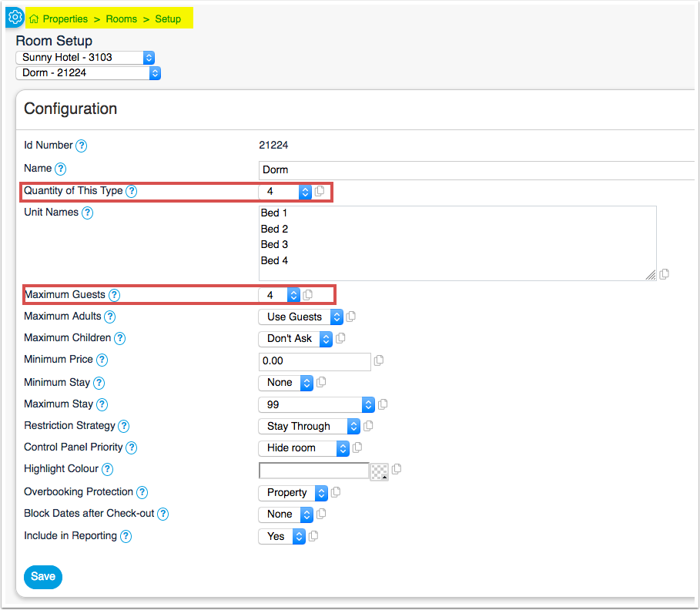Show help for Restriction Strategy
This screenshot has width=700, height=610.
124,426
